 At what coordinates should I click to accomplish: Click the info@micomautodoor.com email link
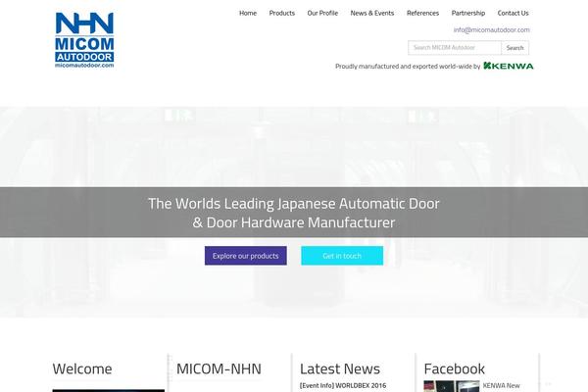[x=491, y=30]
